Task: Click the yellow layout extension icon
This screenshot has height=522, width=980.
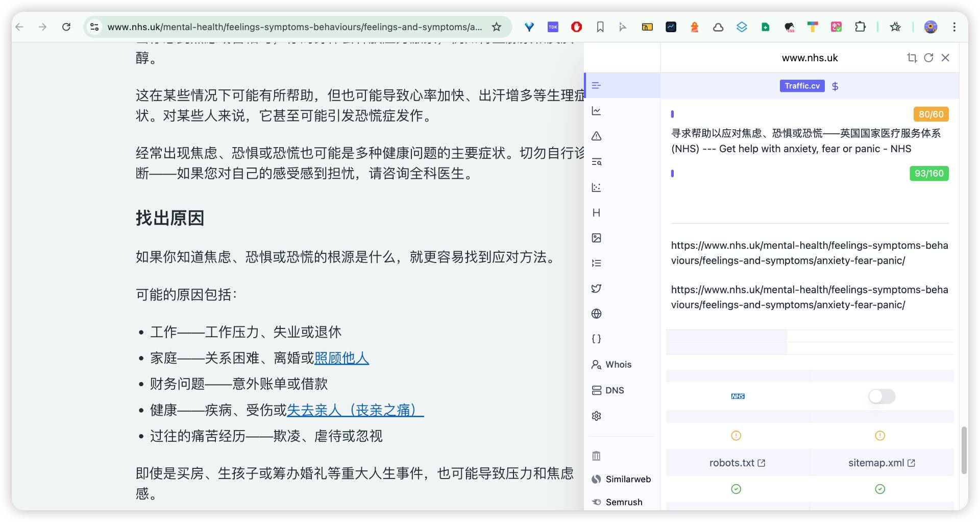Action: click(647, 27)
